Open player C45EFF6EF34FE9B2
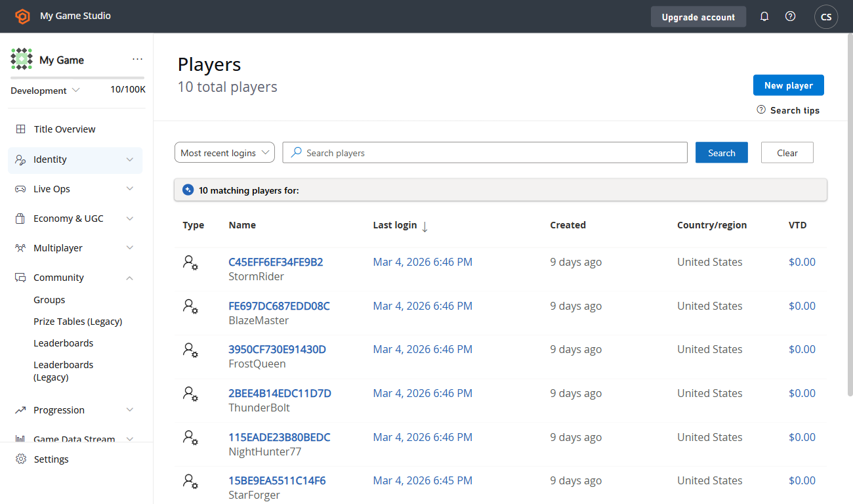 click(276, 262)
